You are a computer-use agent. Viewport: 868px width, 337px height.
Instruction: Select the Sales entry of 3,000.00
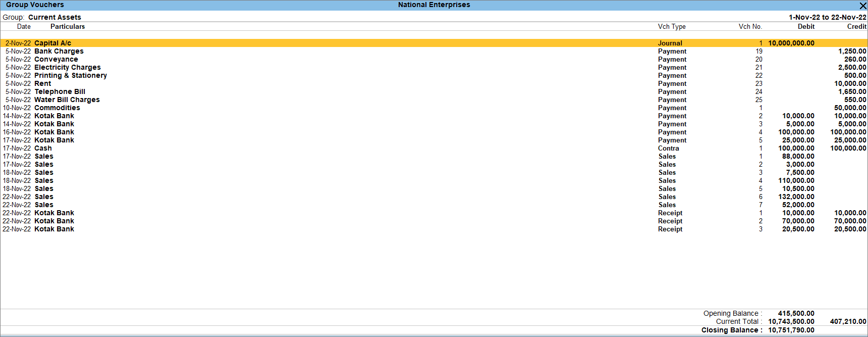[434, 164]
